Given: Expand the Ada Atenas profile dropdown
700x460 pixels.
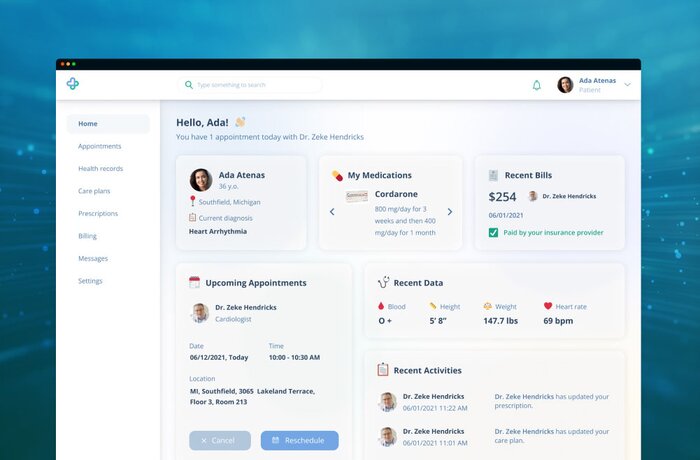Looking at the screenshot, I should click(628, 85).
